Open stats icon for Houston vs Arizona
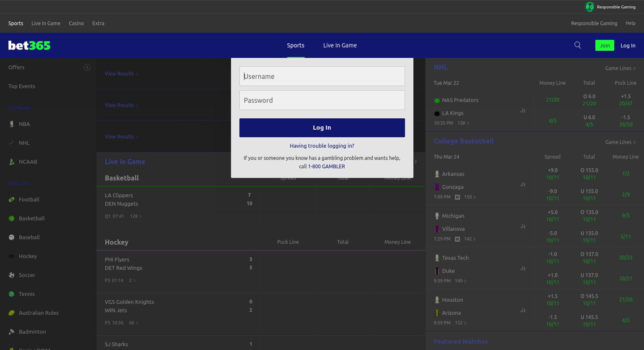The image size is (644, 350). pos(523,310)
